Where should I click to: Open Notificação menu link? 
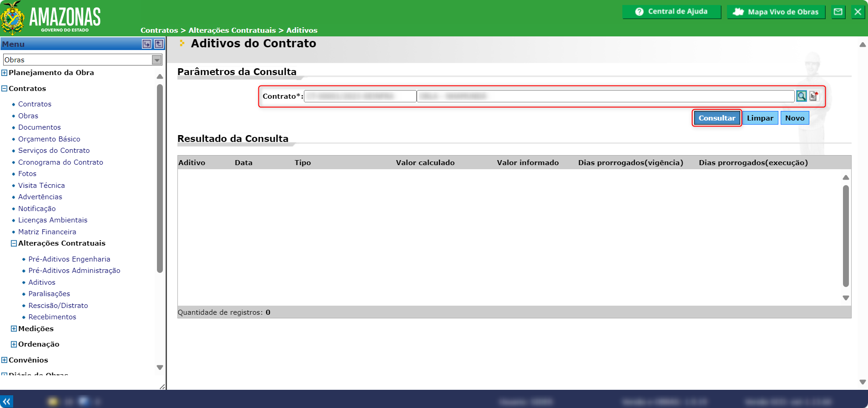(x=37, y=209)
